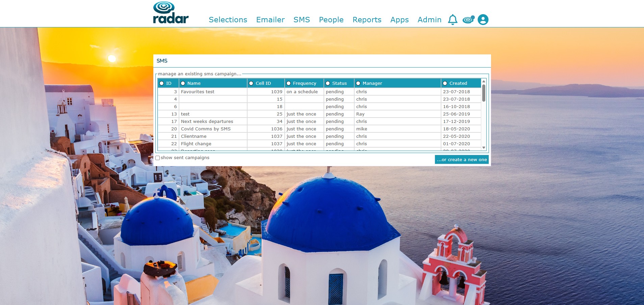Select the Cell ID sort radio button

tap(251, 83)
